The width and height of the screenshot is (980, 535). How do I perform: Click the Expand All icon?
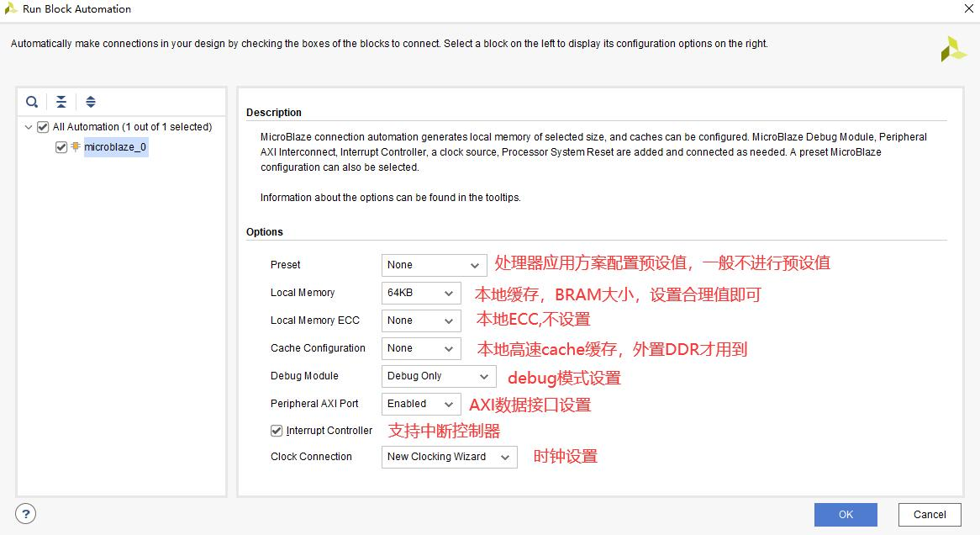coord(91,102)
